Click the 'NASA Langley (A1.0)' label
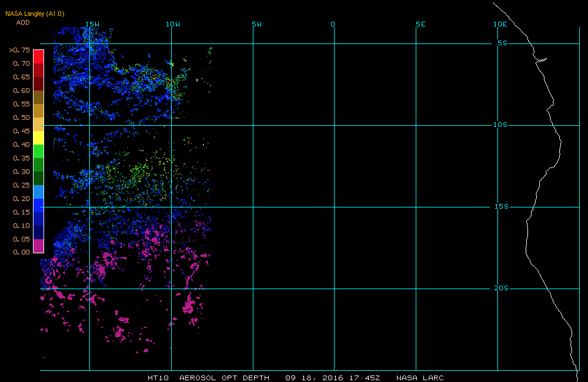 [35, 14]
